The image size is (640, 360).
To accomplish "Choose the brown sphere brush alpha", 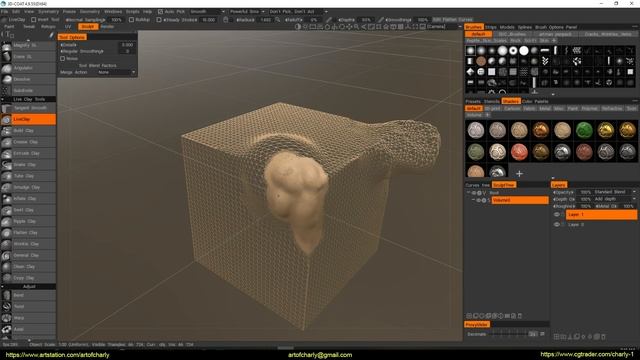I will 481,61.
